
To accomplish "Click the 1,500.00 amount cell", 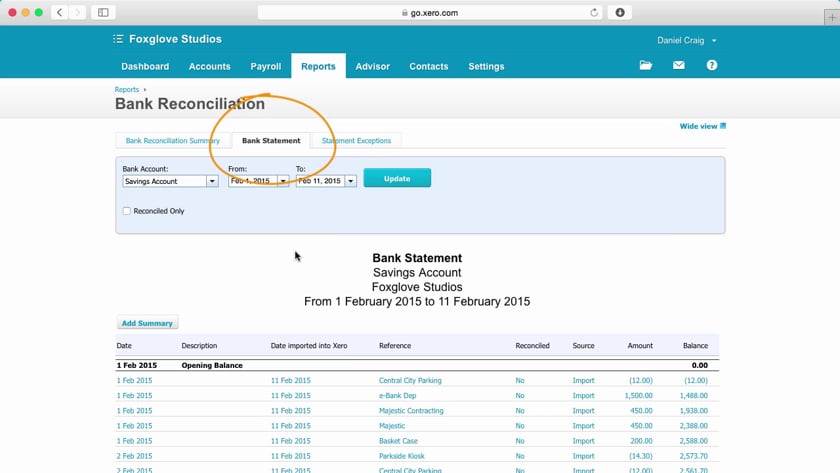I will (x=639, y=395).
